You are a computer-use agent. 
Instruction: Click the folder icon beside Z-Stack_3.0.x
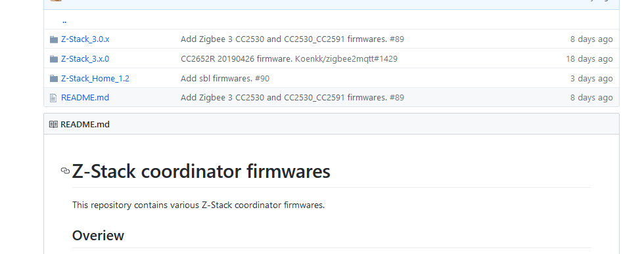[x=54, y=39]
